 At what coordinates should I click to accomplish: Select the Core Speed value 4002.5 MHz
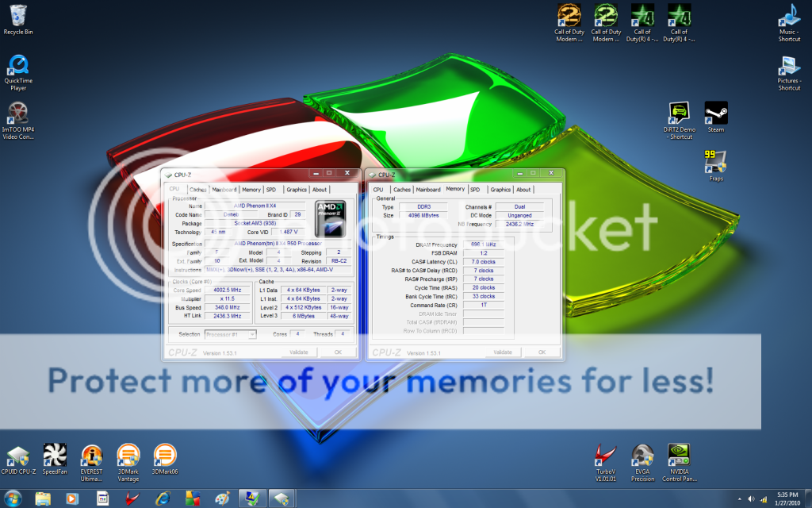(228, 291)
